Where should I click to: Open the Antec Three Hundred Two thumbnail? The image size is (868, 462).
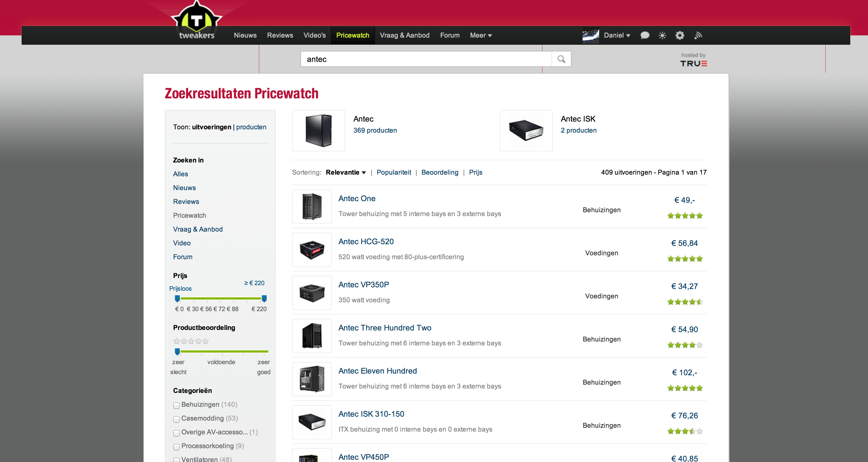(312, 336)
